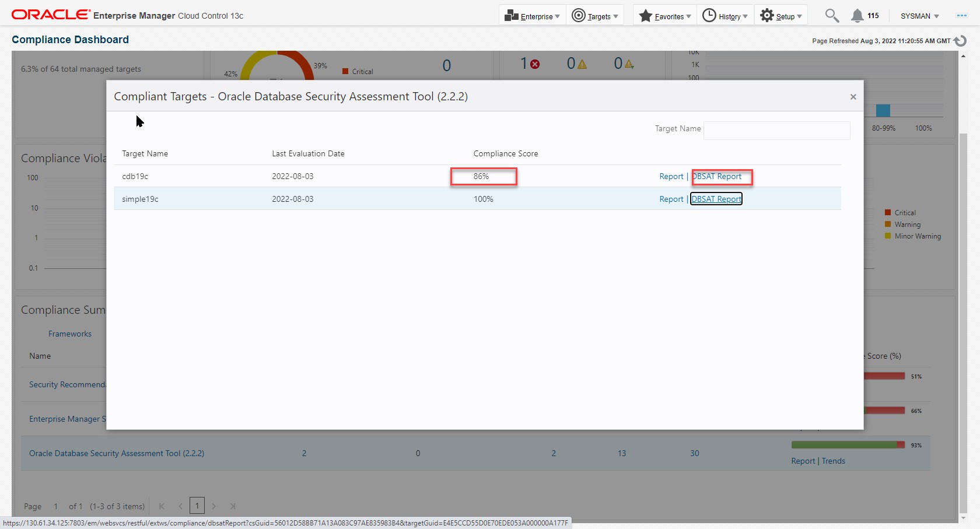Click the Minor Warning legend swatch
980x529 pixels.
pyautogui.click(x=888, y=236)
